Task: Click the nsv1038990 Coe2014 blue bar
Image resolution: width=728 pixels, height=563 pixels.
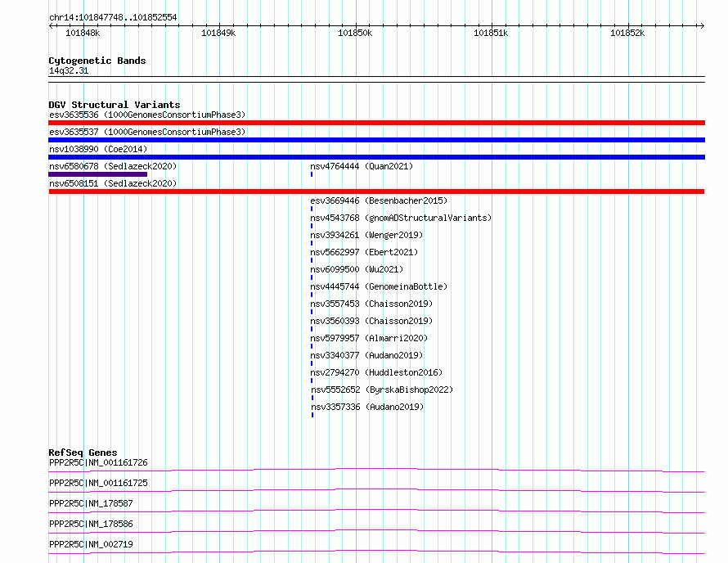Action: 376,157
